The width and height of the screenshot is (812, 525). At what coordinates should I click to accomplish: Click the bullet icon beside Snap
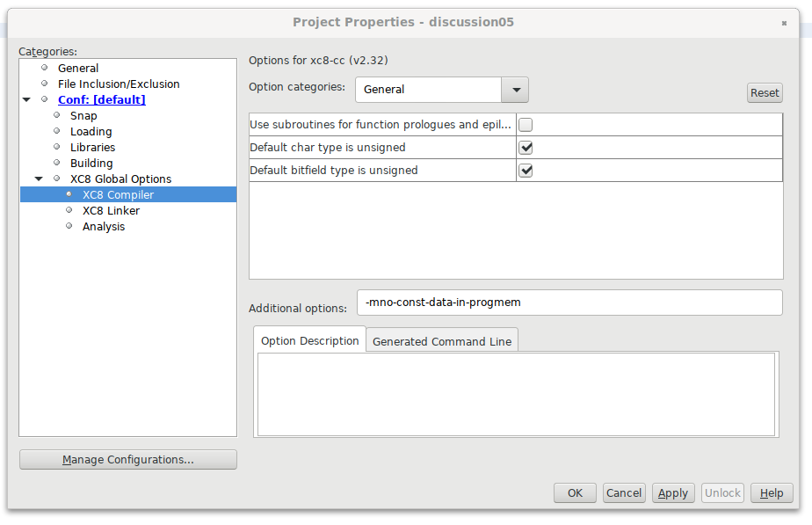56,115
